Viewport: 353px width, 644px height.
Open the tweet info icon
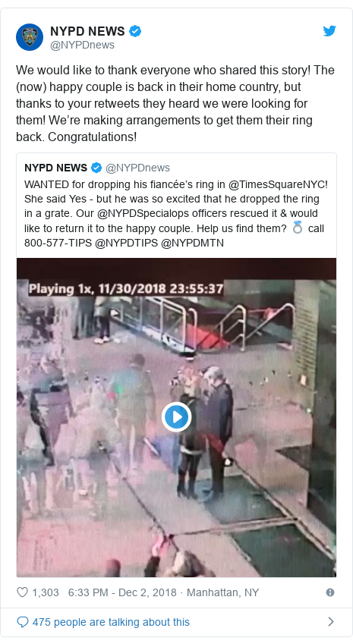pos(330,592)
